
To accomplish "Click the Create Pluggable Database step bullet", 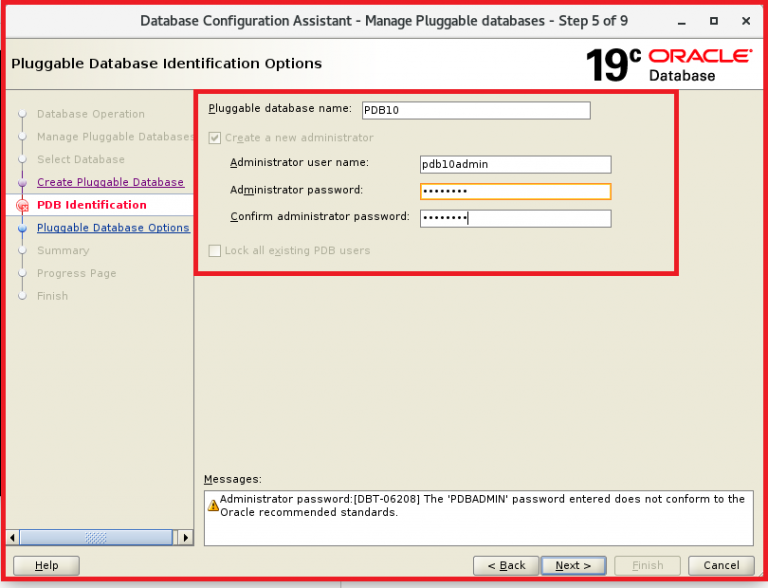I will pyautogui.click(x=22, y=183).
